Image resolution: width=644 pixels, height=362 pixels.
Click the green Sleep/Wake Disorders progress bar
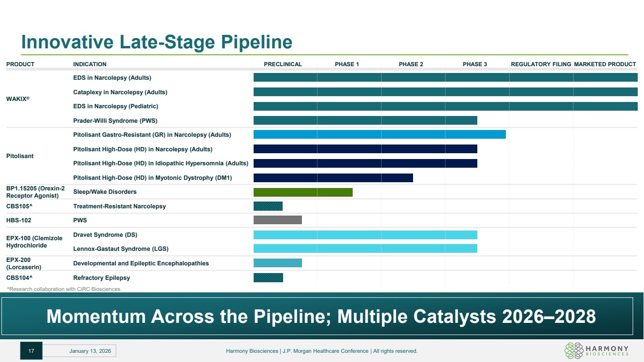click(303, 192)
